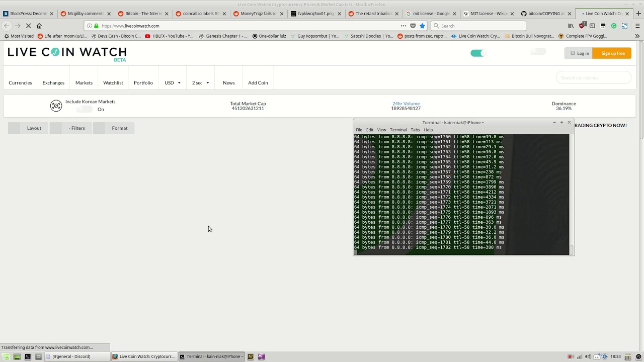This screenshot has width=644, height=362.
Task: Open the Edit menu in Terminal
Action: [x=370, y=130]
